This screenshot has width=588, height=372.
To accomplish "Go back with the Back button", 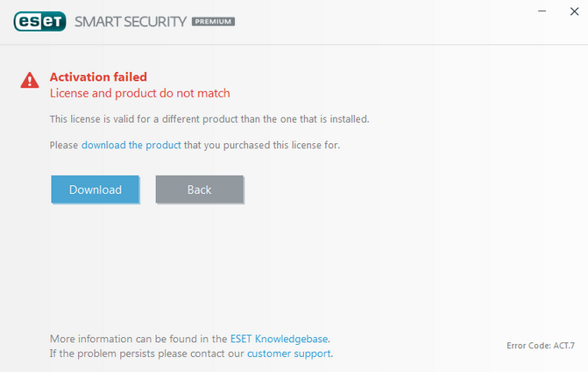I will click(x=199, y=190).
